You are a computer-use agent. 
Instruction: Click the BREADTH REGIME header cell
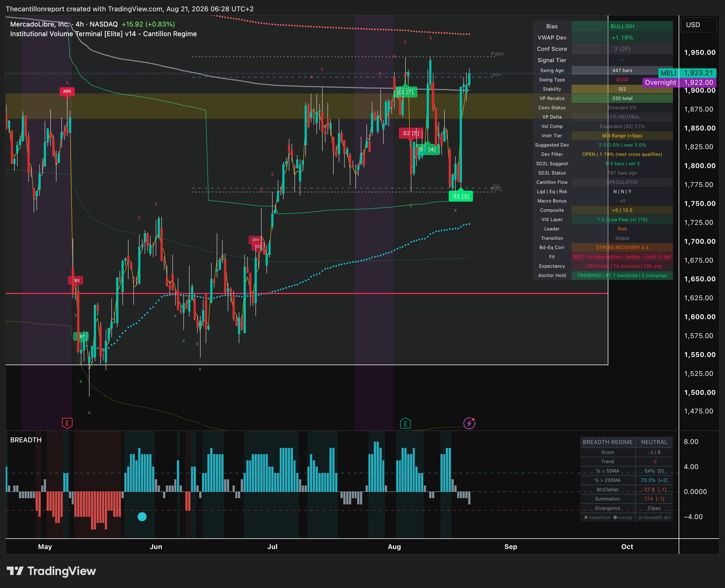[x=608, y=442]
